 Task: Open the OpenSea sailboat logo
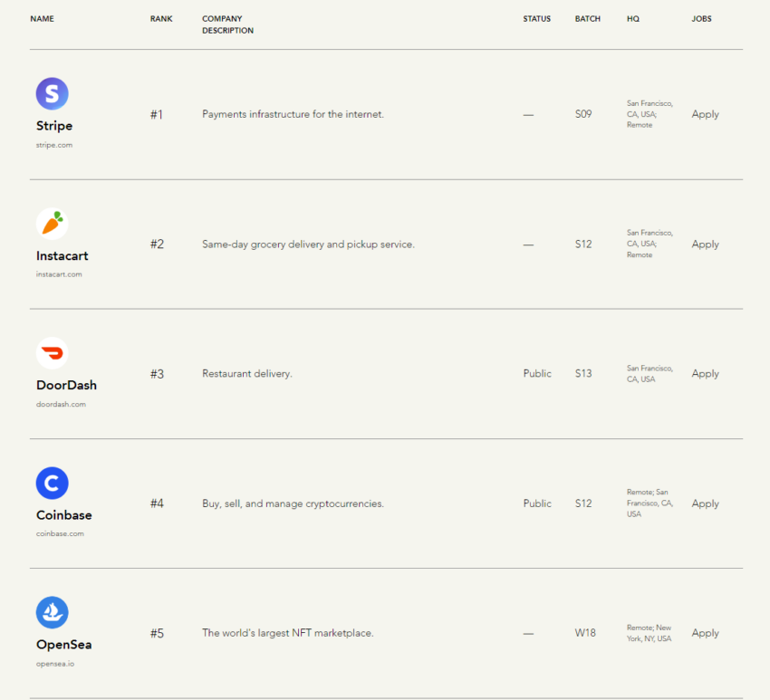(52, 613)
